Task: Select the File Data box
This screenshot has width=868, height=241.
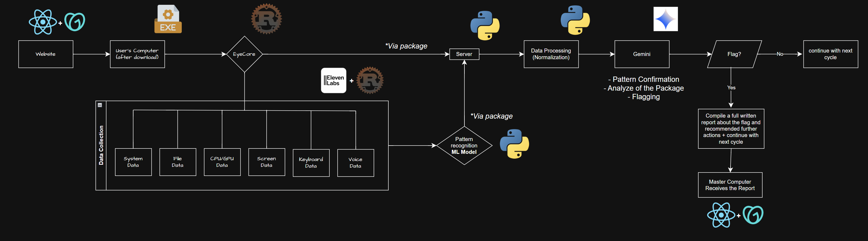Action: pos(178,162)
